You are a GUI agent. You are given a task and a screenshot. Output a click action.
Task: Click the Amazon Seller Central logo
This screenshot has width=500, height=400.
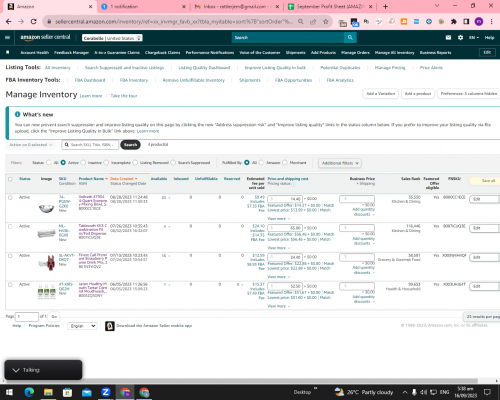pyautogui.click(x=45, y=37)
